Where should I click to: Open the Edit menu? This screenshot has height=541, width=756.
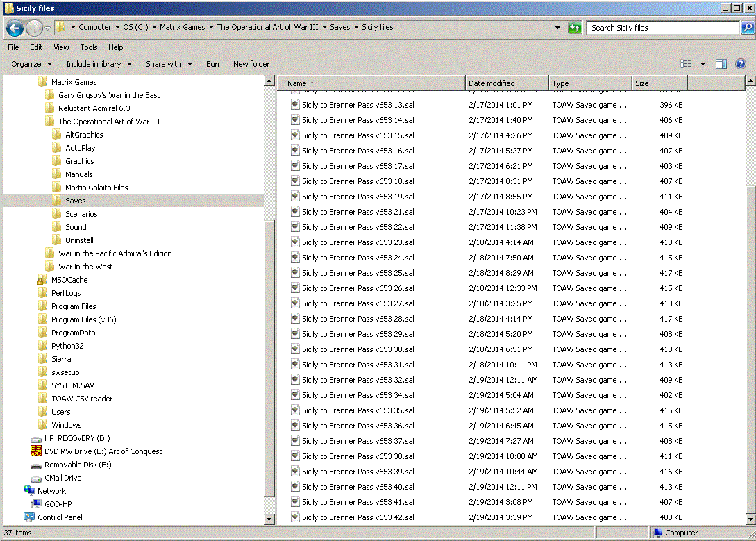(36, 47)
